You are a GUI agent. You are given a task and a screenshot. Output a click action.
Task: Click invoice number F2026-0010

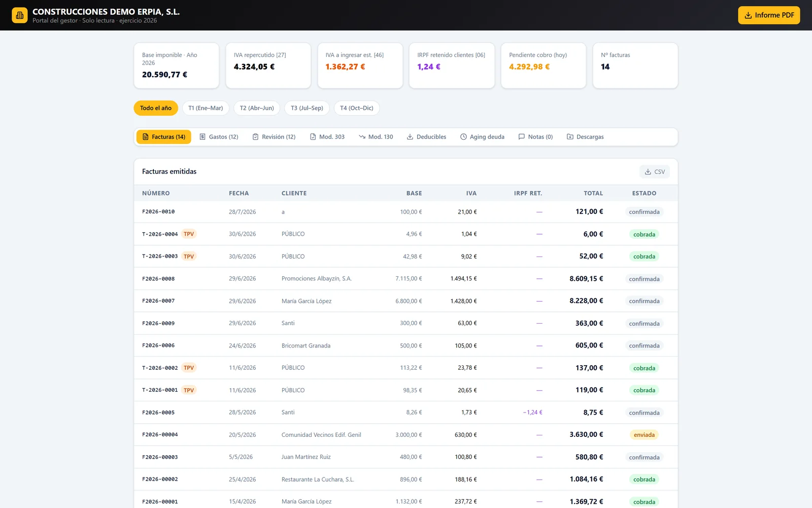[x=158, y=212]
